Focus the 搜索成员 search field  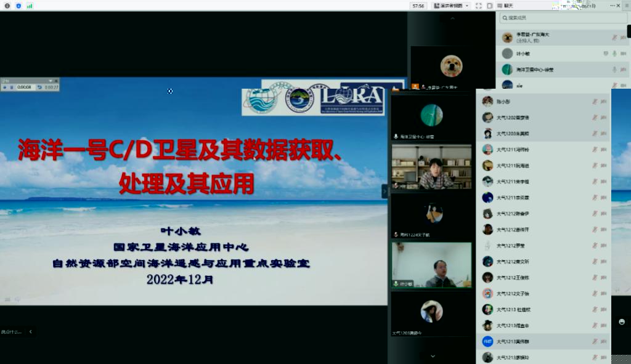[563, 18]
